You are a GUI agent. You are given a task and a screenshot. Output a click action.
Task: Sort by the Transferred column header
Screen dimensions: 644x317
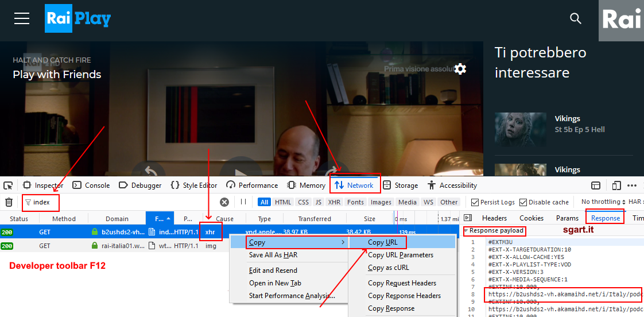(315, 219)
